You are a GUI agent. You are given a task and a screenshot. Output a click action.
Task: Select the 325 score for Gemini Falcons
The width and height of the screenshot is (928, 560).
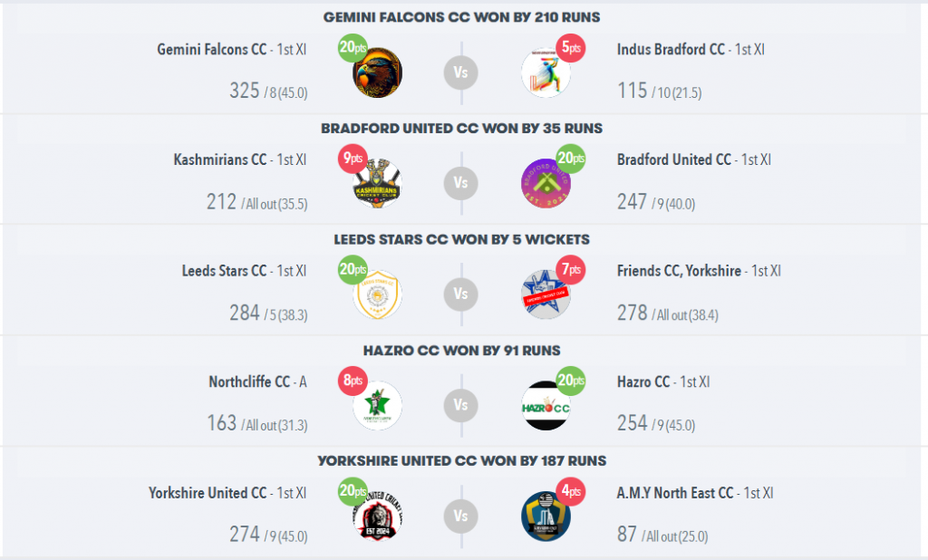coord(245,91)
